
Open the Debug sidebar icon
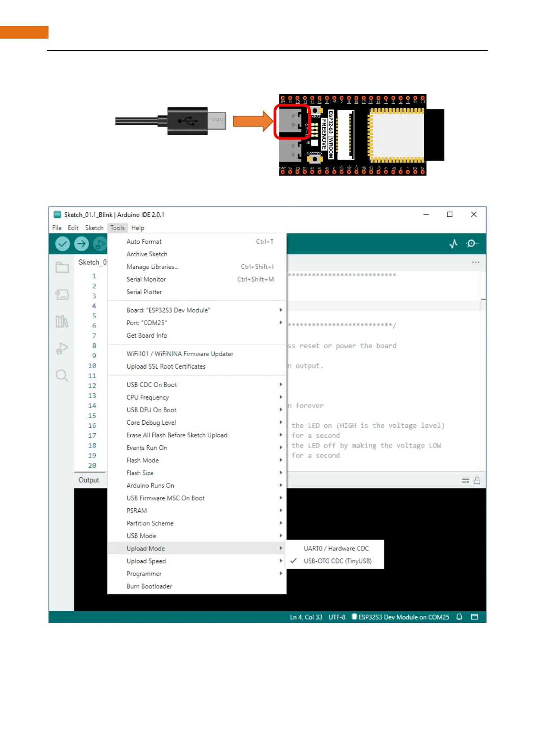pyautogui.click(x=62, y=348)
